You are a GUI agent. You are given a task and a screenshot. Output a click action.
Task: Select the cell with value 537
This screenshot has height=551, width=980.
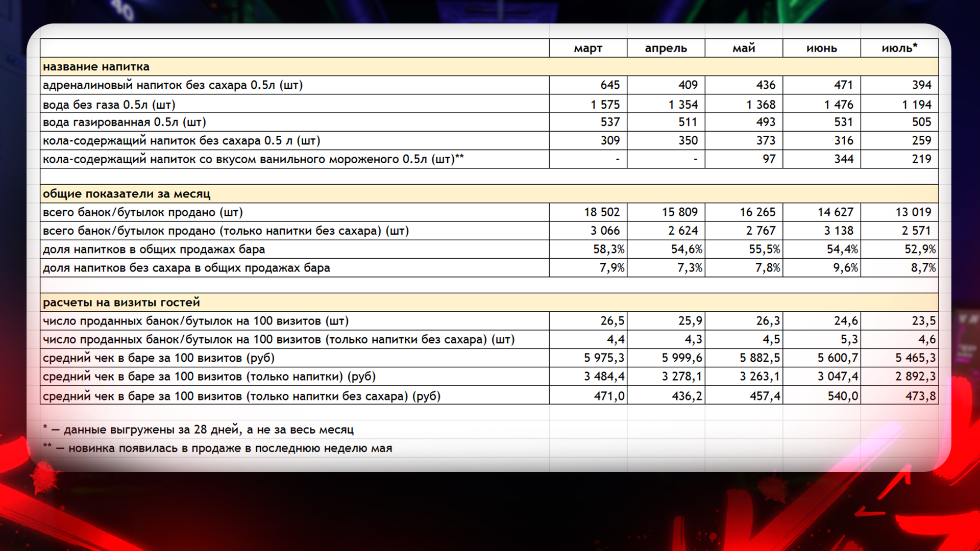[588, 122]
